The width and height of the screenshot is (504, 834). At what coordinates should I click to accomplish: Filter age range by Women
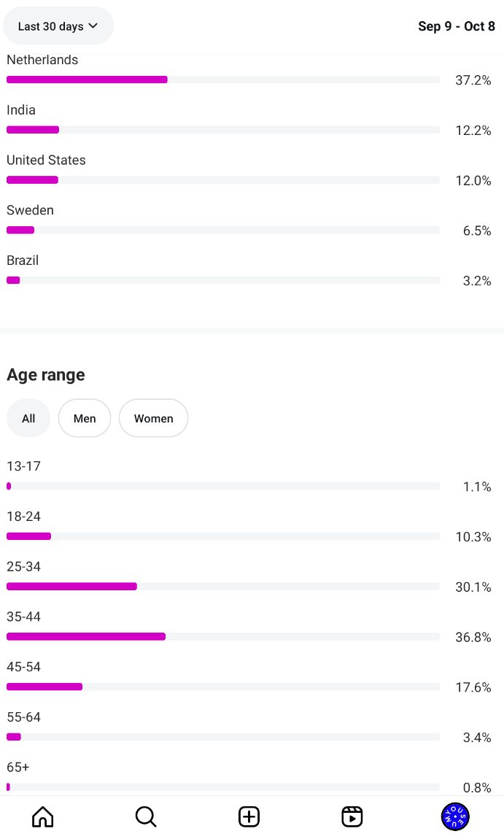coord(153,418)
